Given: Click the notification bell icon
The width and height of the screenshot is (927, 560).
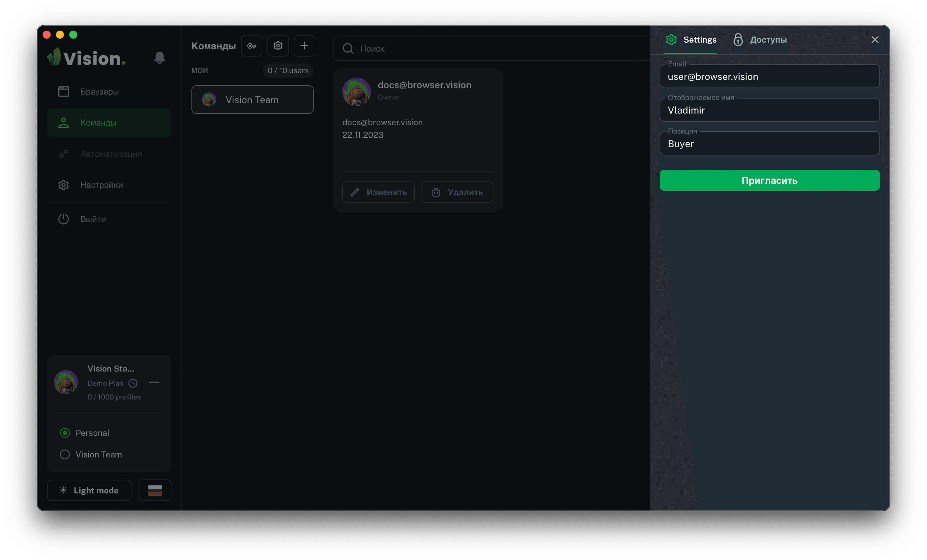Looking at the screenshot, I should point(159,58).
